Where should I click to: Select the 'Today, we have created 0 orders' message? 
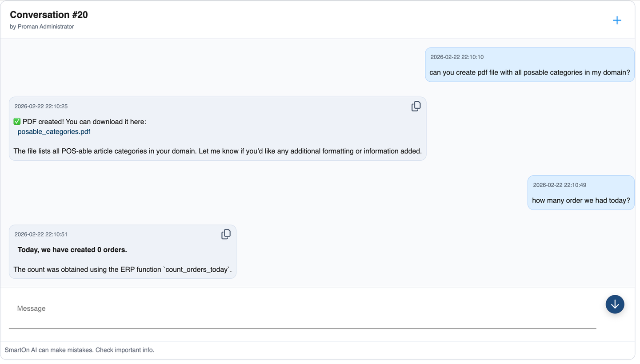(72, 249)
